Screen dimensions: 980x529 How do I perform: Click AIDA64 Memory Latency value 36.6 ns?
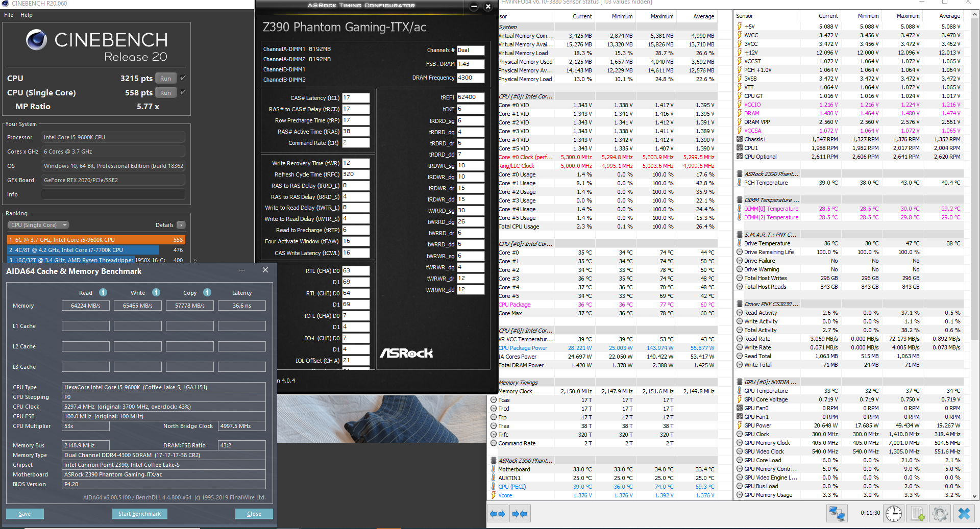point(242,306)
